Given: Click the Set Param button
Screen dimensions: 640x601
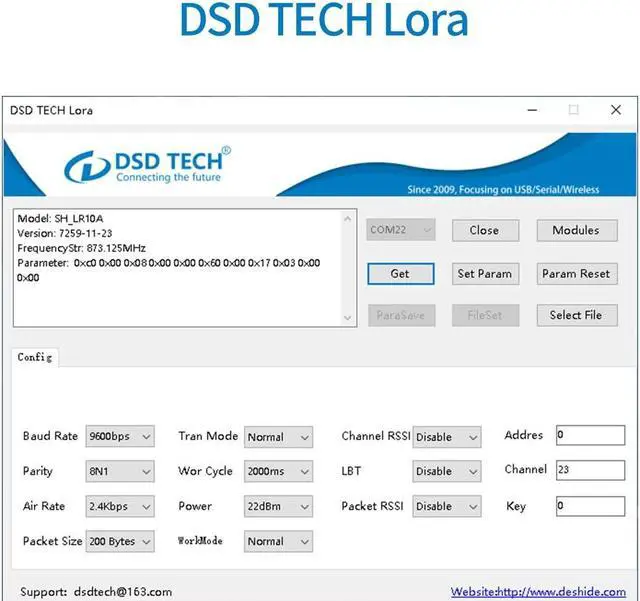Looking at the screenshot, I should (485, 274).
